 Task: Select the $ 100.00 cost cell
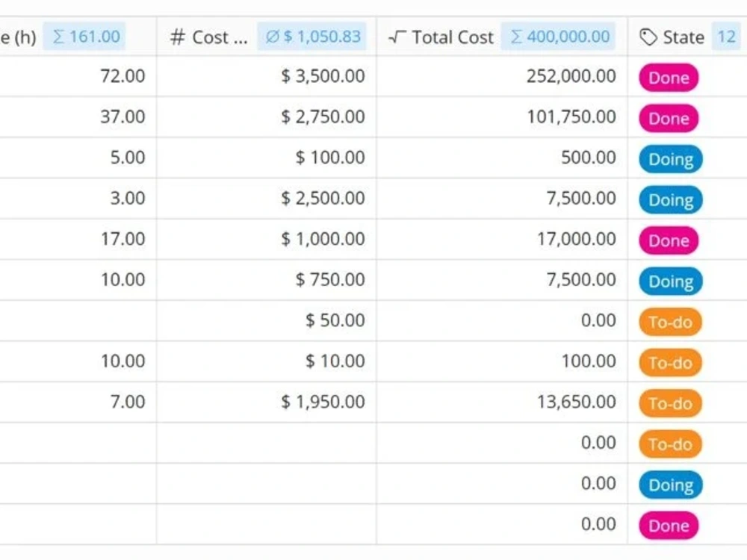pos(267,158)
